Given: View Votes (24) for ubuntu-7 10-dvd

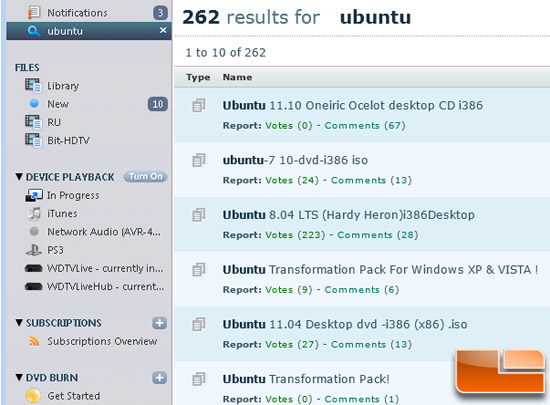Looking at the screenshot, I should tap(292, 180).
